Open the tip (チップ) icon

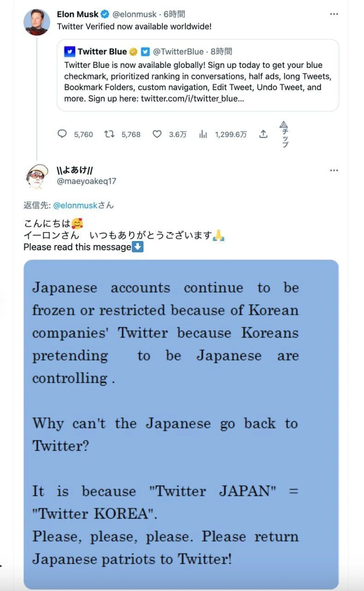pos(284,134)
